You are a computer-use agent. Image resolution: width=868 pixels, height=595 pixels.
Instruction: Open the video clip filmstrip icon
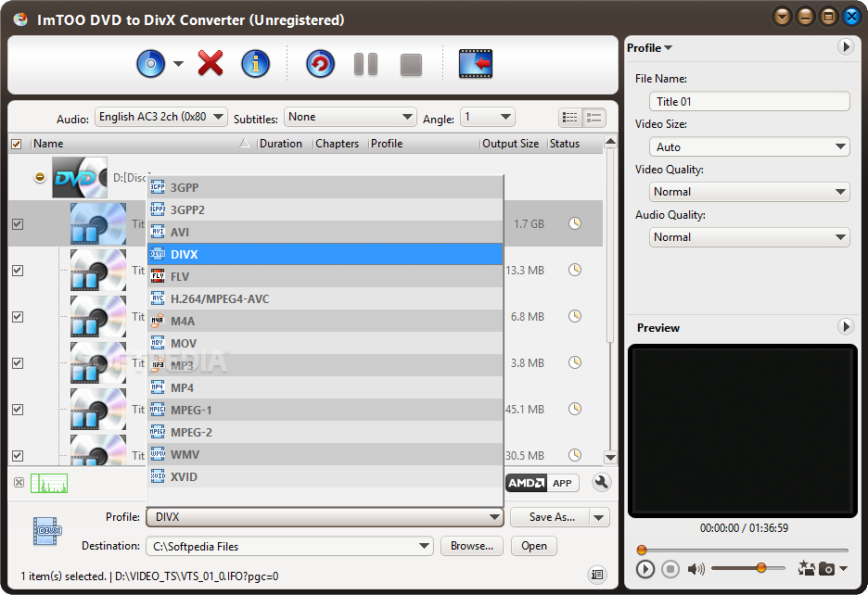[x=476, y=64]
